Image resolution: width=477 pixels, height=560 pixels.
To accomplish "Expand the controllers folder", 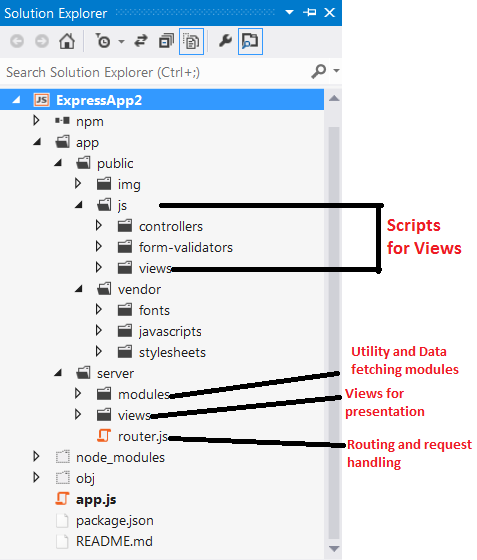I will (99, 225).
